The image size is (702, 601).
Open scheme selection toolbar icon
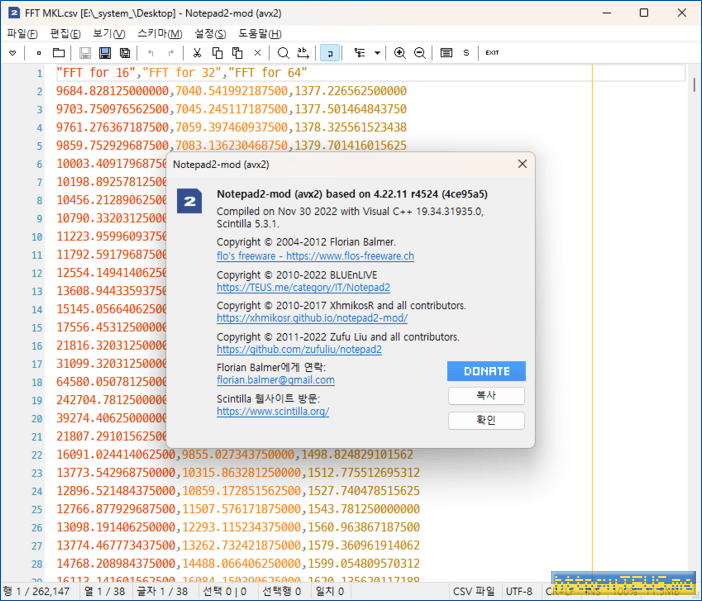[x=446, y=53]
